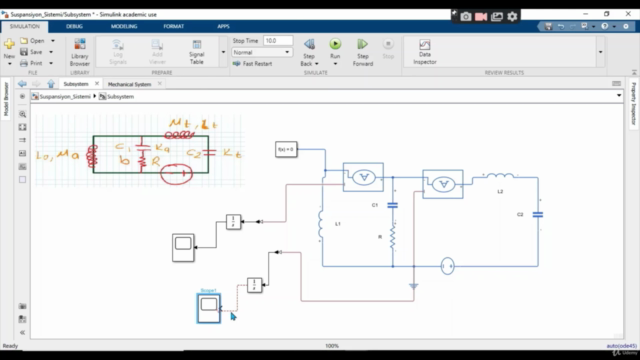Viewport: 640px width, 360px height.
Task: Click the screenshot camera palette icon
Action: coord(22,306)
